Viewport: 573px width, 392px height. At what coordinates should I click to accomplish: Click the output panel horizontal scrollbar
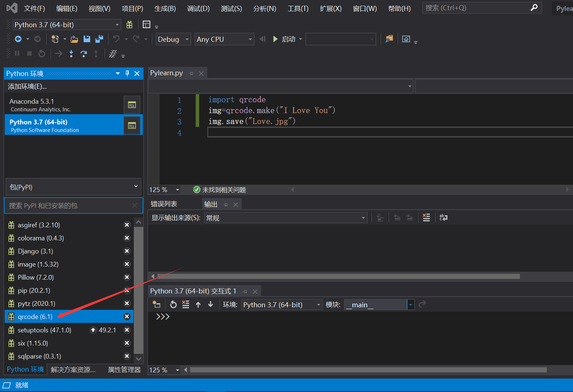pyautogui.click(x=338, y=276)
